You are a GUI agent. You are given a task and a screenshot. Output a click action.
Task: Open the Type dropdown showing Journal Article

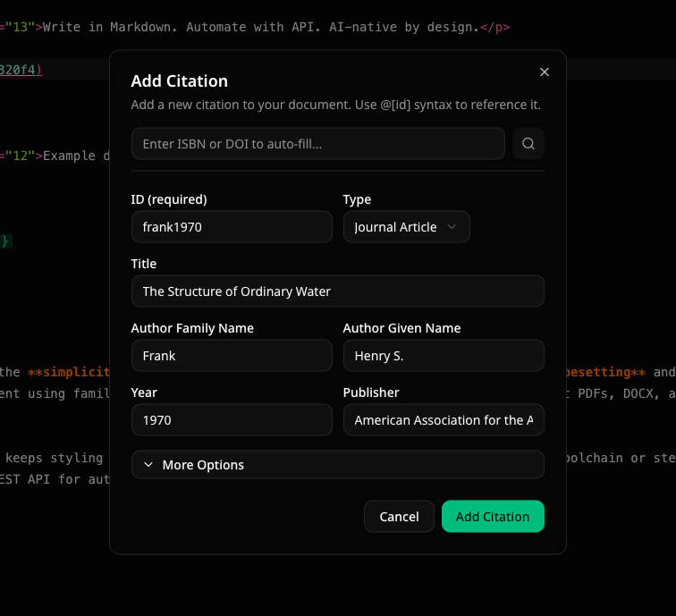[406, 227]
